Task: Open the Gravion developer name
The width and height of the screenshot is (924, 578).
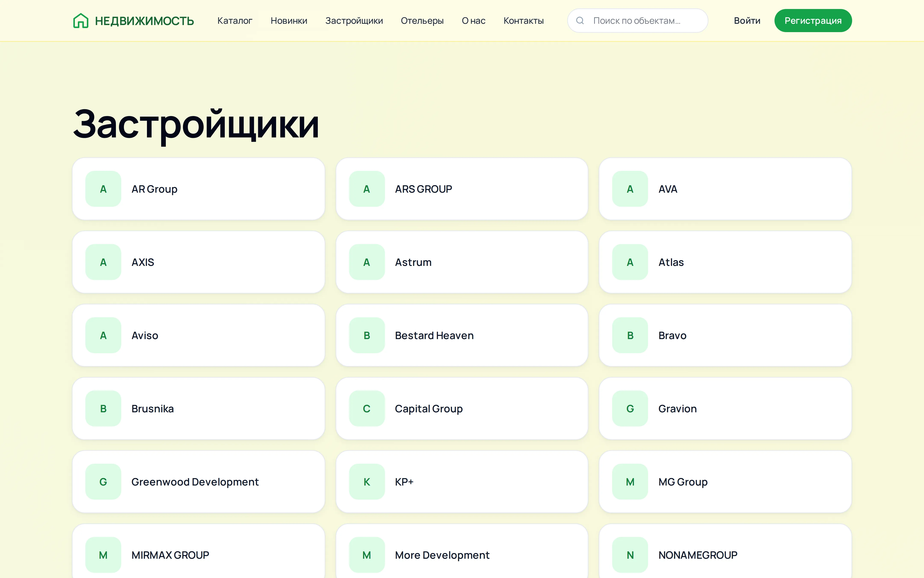Action: tap(677, 409)
